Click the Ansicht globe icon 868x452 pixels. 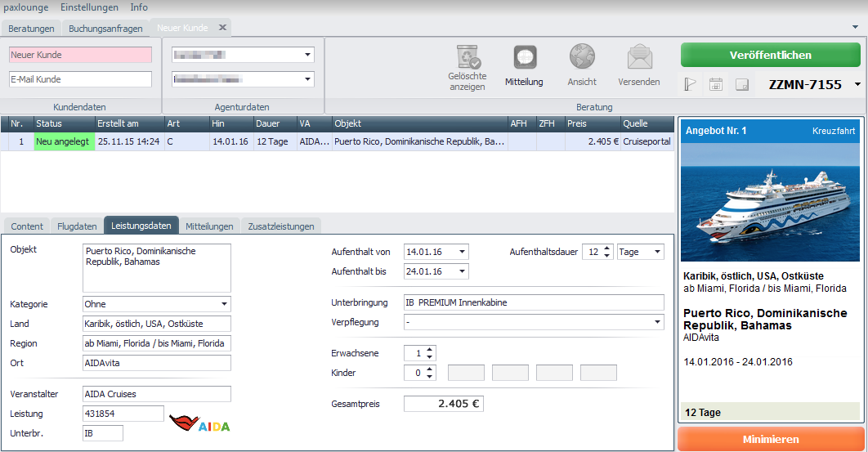(582, 57)
